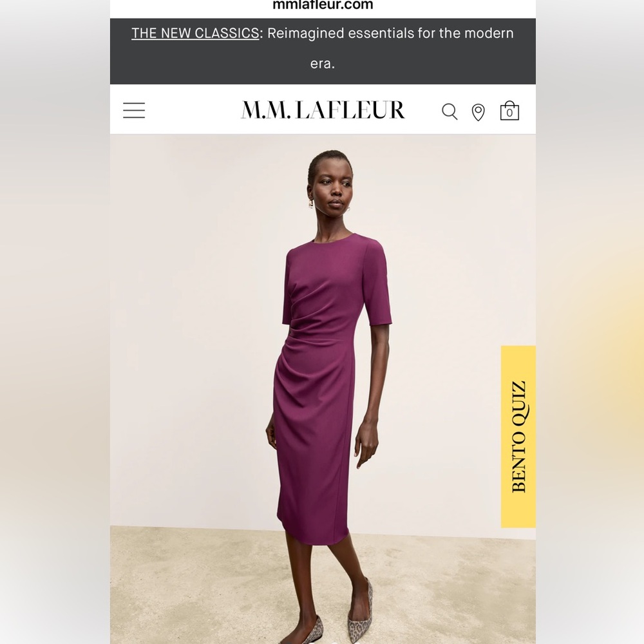The image size is (644, 644).
Task: Open the yellow BENTO QUIZ side tab
Action: point(518,437)
